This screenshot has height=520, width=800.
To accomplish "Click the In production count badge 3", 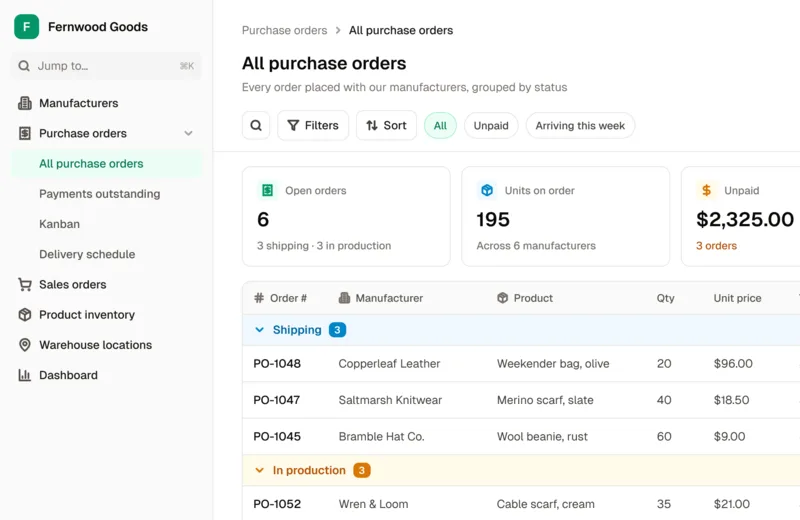I will pyautogui.click(x=362, y=470).
